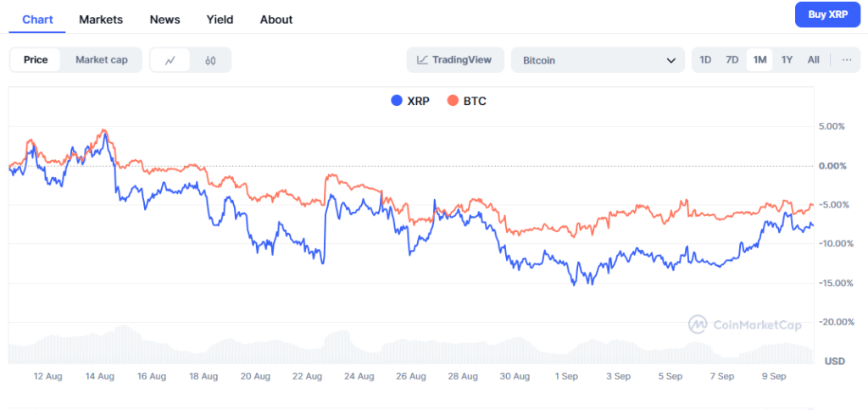The image size is (868, 410).
Task: Toggle BTC series orange legend dot
Action: (x=453, y=101)
